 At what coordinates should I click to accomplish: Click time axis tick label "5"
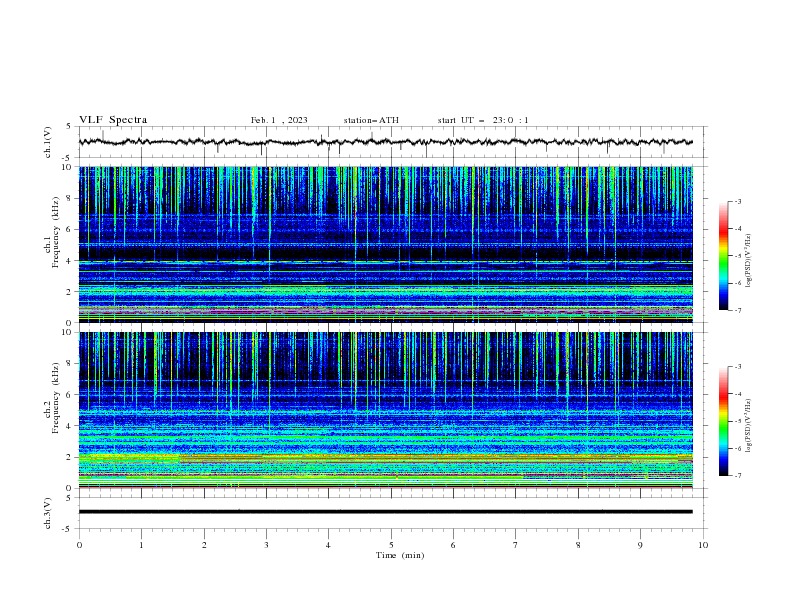pyautogui.click(x=391, y=545)
